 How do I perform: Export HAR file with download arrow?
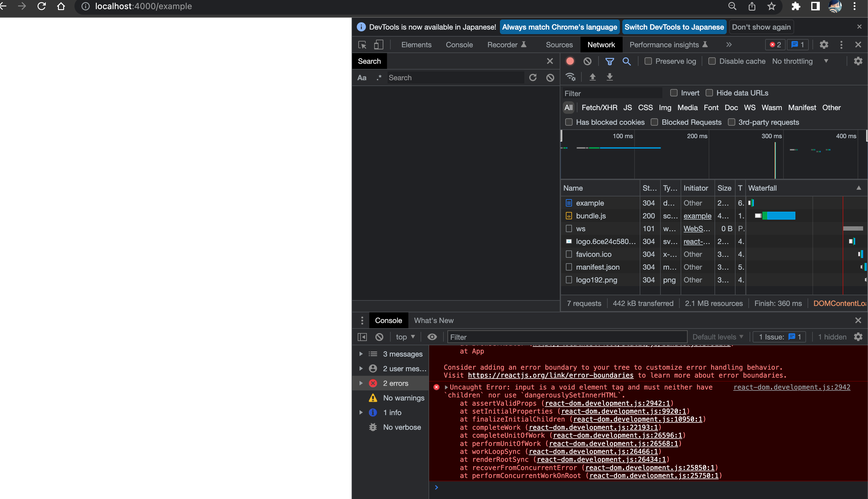609,77
